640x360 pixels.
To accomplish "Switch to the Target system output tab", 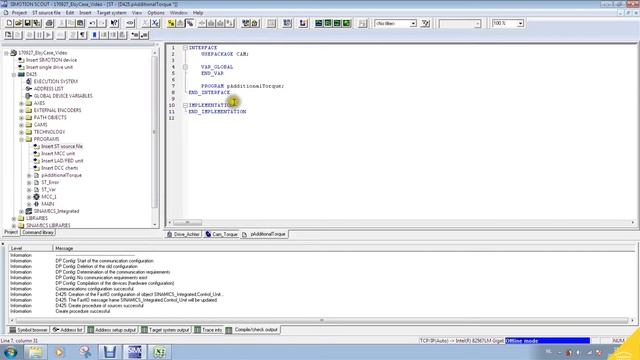I will click(x=165, y=330).
